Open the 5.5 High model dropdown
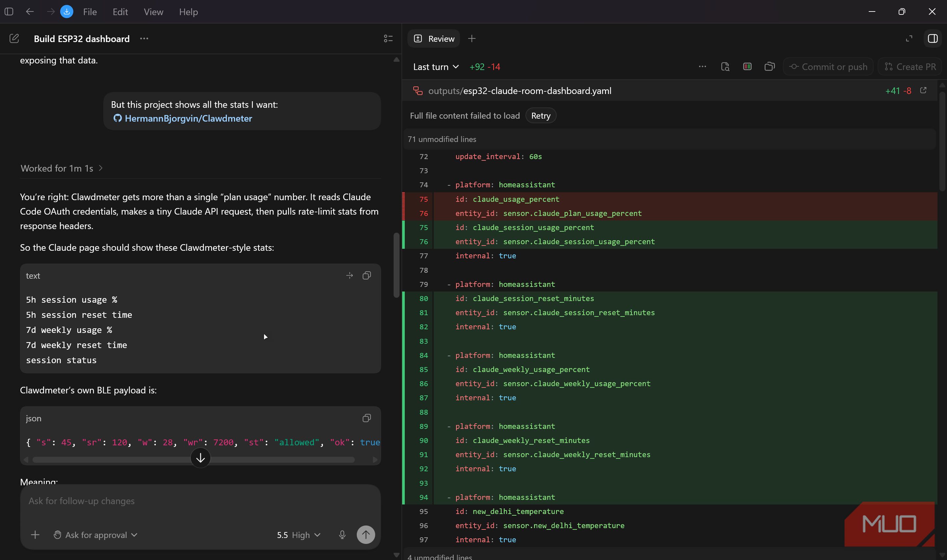947x560 pixels. point(299,535)
